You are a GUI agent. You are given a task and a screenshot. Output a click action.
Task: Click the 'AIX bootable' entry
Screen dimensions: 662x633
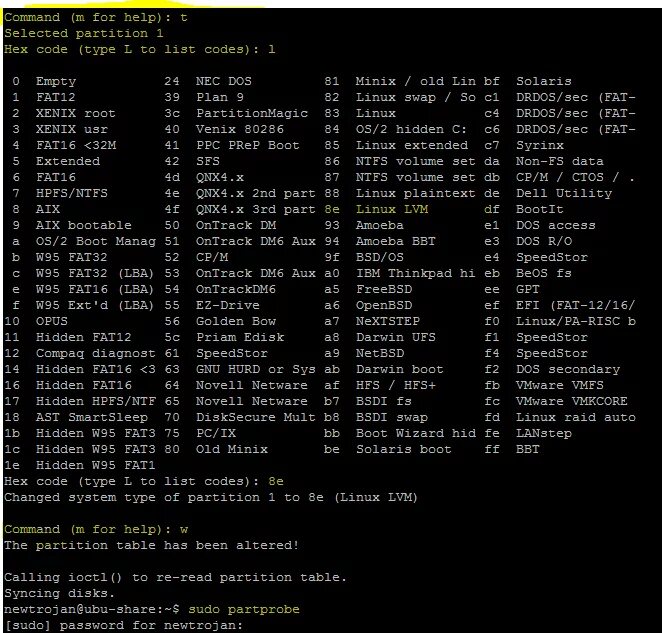pyautogui.click(x=84, y=225)
